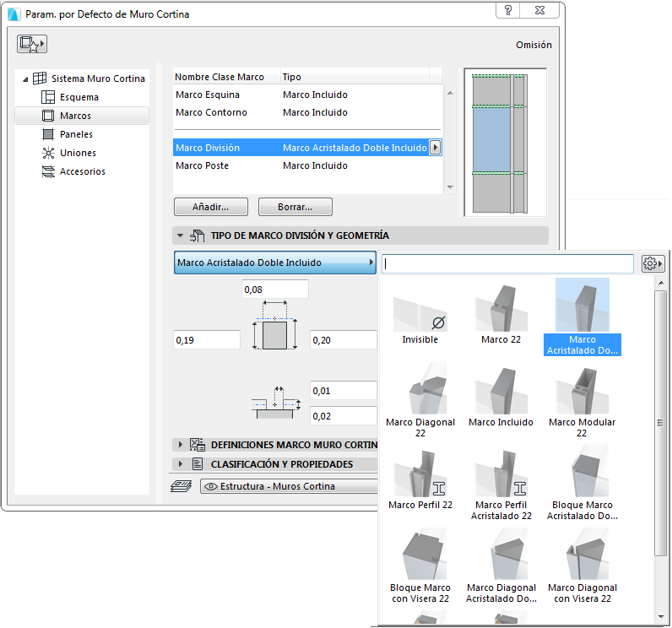Click the Tipo column header
672x628 pixels.
(x=355, y=77)
